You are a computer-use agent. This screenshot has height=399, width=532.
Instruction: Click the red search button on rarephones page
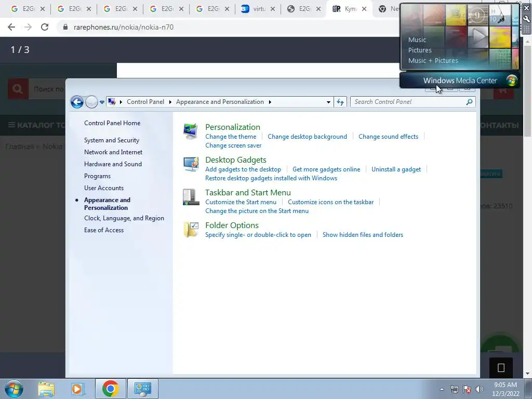click(x=18, y=89)
